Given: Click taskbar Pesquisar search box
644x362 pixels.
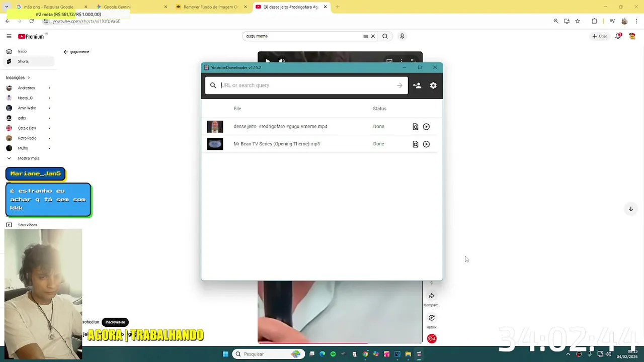Looking at the screenshot, I should [268, 354].
